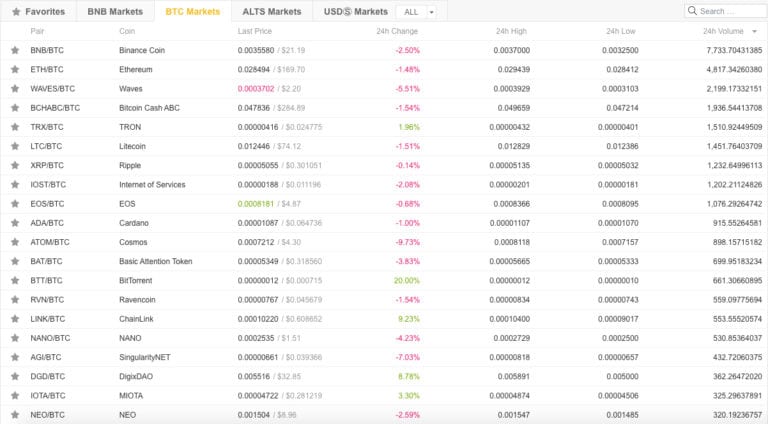
Task: Click TRON 24h change 1.96%
Action: coord(409,127)
